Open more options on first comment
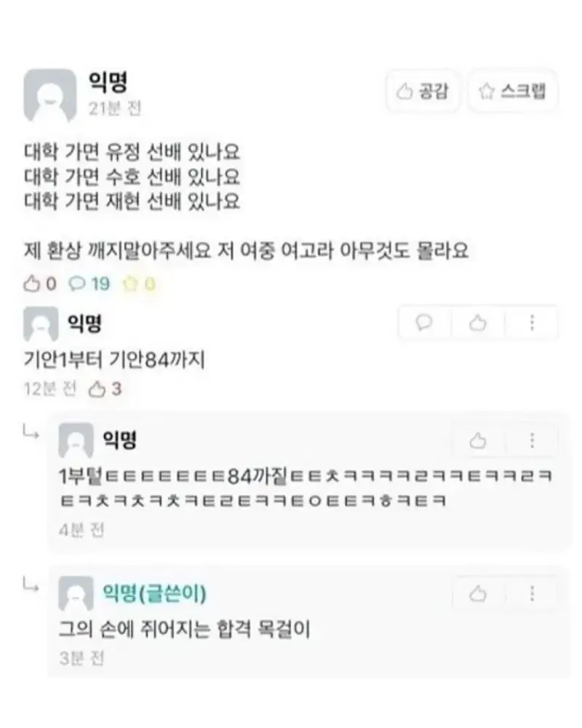 click(532, 323)
